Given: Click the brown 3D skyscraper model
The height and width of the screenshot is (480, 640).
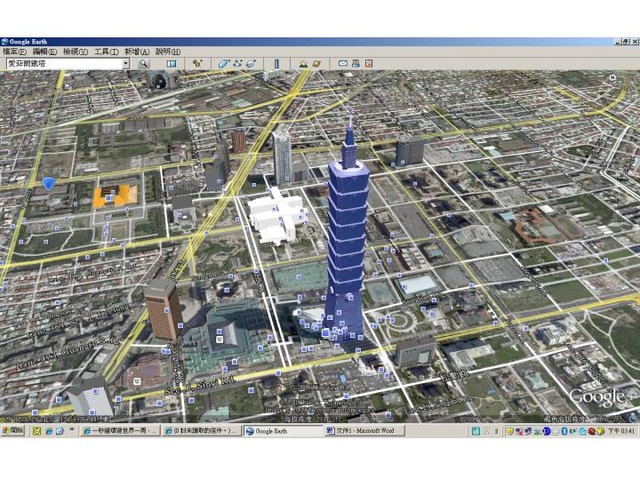Looking at the screenshot, I should pos(162,310).
